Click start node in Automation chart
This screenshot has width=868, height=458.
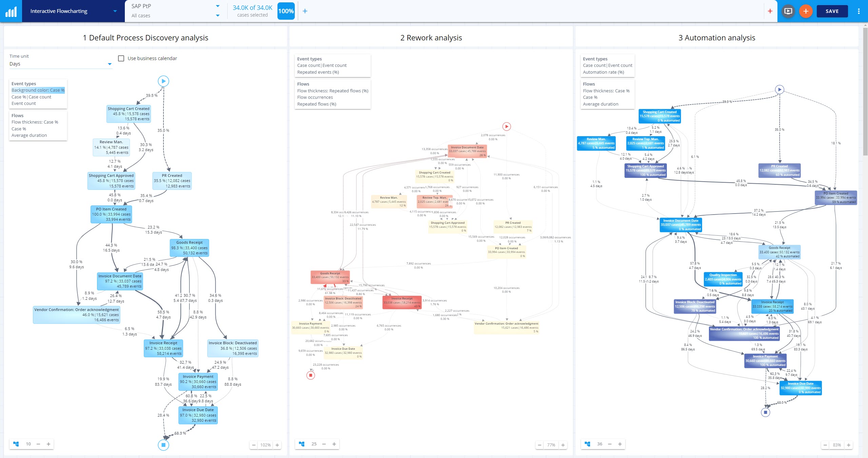click(x=779, y=90)
